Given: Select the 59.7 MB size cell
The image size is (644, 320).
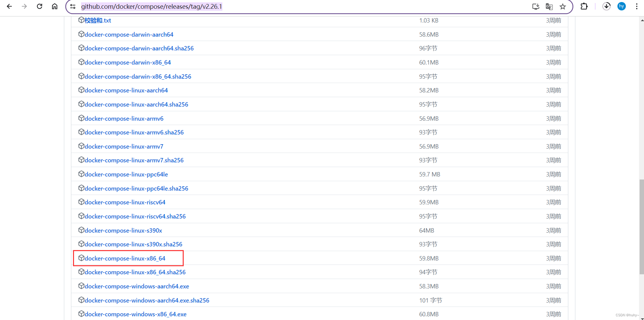Looking at the screenshot, I should (430, 174).
